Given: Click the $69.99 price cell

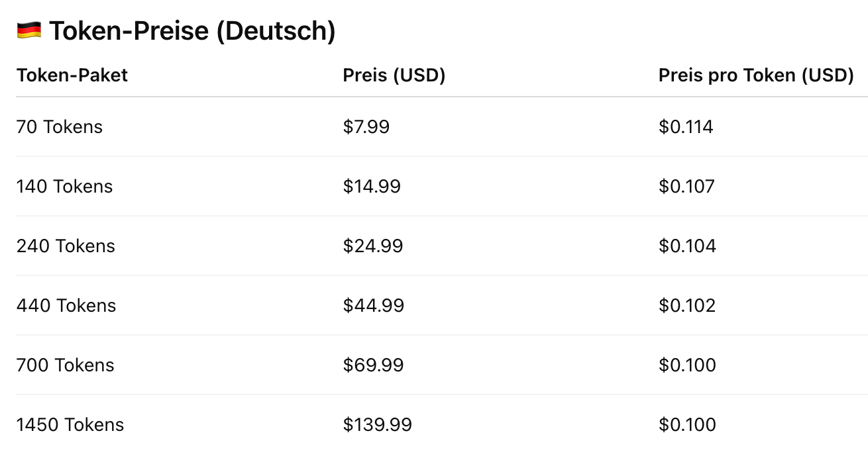Looking at the screenshot, I should [x=373, y=365].
